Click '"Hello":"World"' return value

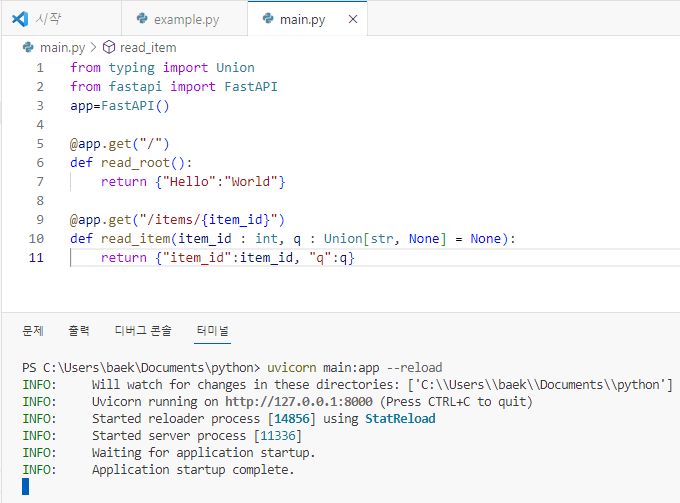point(220,182)
